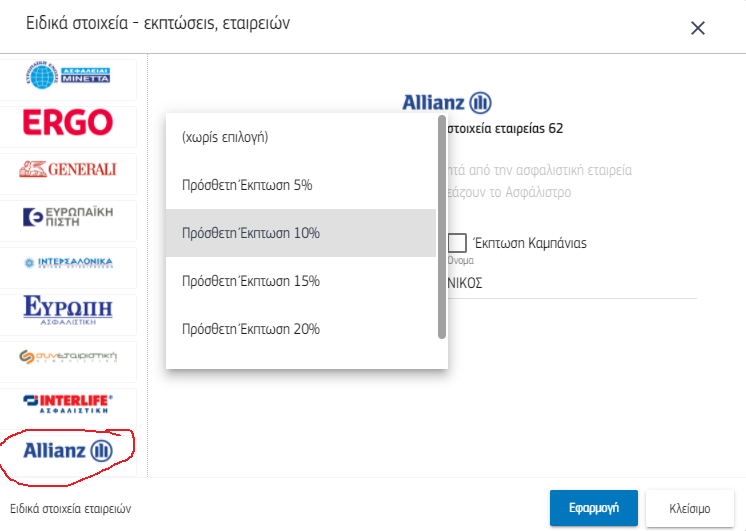Image resolution: width=746 pixels, height=531 pixels.
Task: Select the Ευρώπη Ασφαλιστική logo
Action: pyautogui.click(x=68, y=310)
